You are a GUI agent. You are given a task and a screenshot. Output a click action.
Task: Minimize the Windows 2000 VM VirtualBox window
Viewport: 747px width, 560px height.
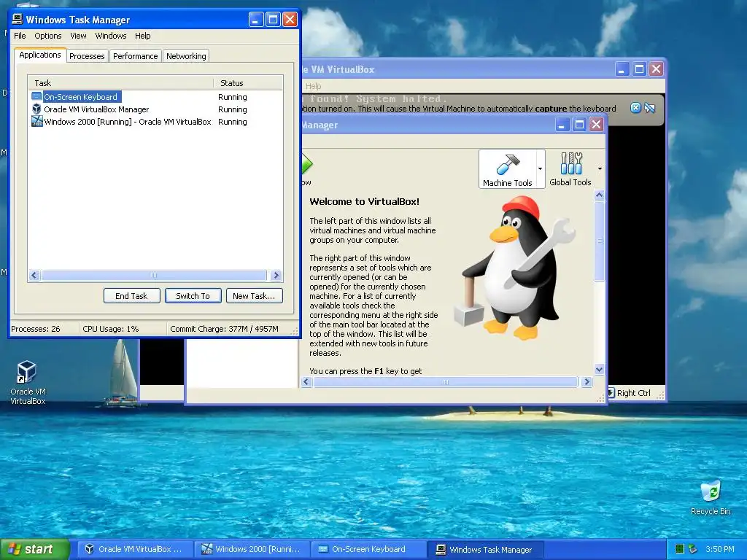tap(622, 69)
